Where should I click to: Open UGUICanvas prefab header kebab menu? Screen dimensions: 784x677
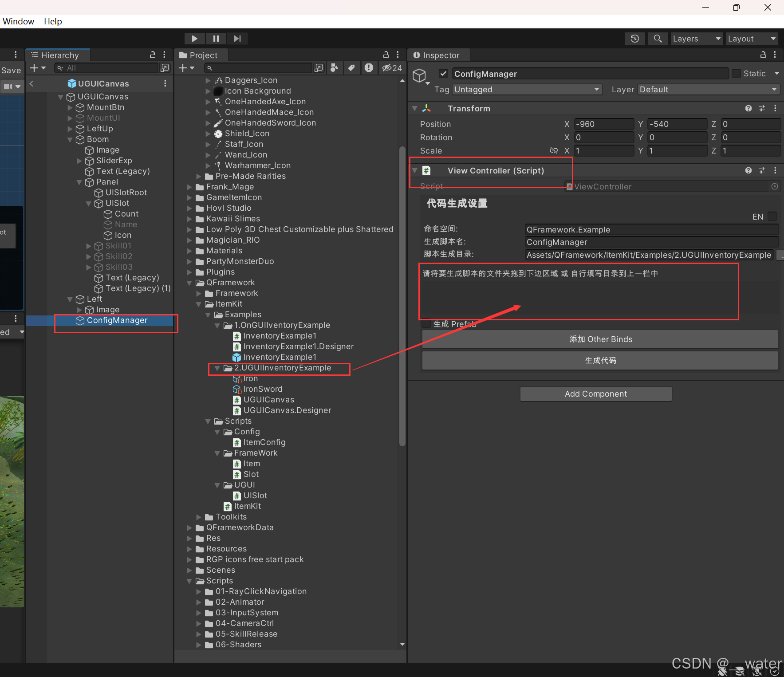[x=165, y=83]
